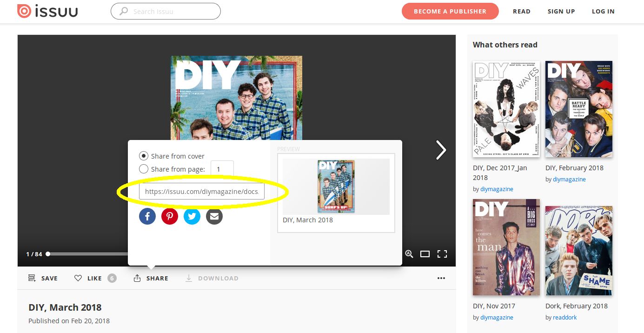Click the zoom magnifier icon in reader

(x=409, y=254)
